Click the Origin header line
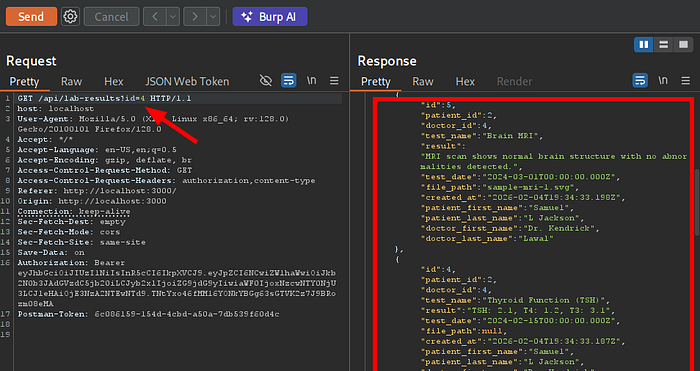700x371 pixels. [92, 201]
